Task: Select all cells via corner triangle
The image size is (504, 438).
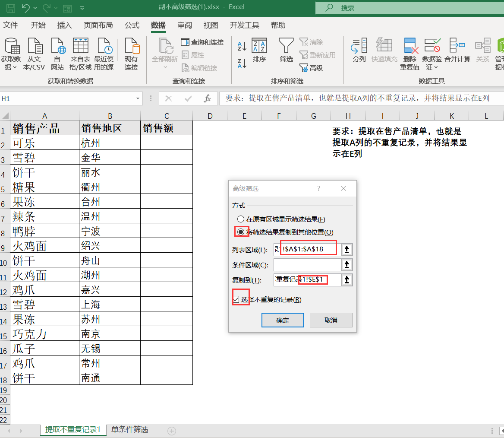Action: click(5, 115)
